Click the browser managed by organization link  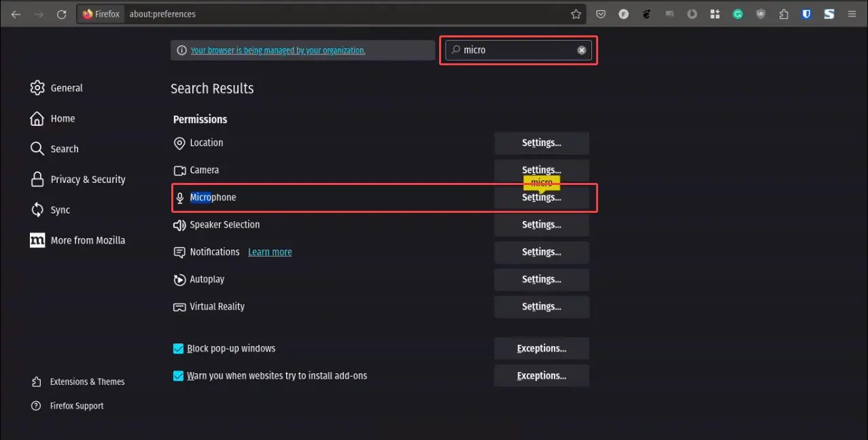[x=278, y=50]
